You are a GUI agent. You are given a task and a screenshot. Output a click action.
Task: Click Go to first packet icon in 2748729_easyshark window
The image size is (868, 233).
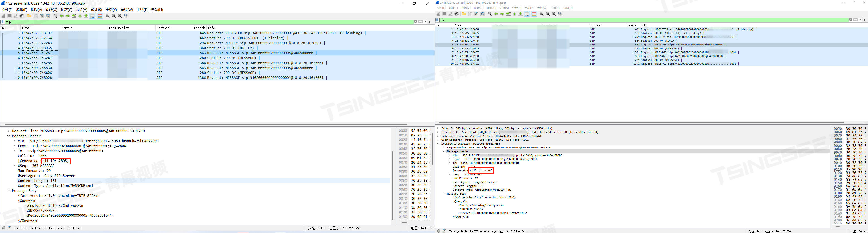click(515, 14)
